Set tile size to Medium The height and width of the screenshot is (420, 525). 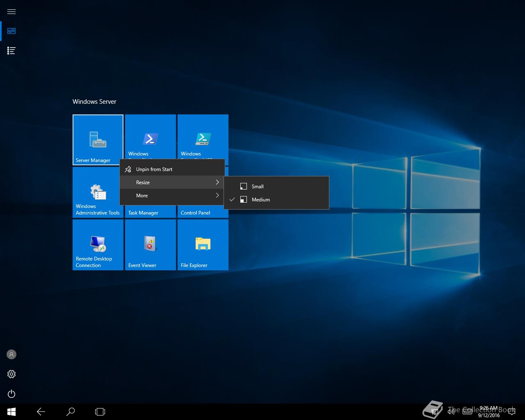coord(276,199)
